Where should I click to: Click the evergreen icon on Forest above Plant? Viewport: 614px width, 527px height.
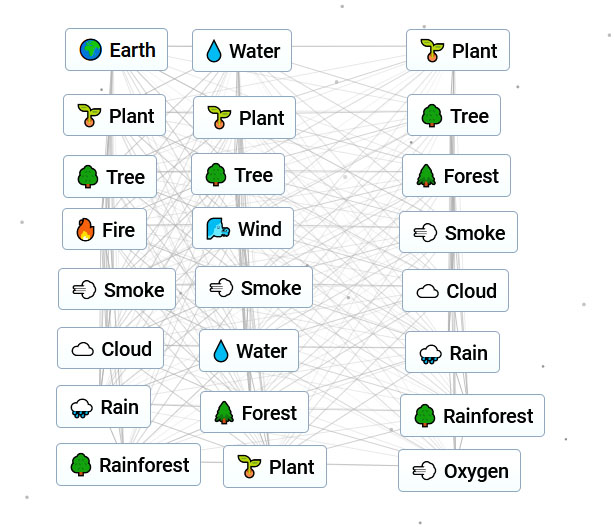pyautogui.click(x=223, y=413)
